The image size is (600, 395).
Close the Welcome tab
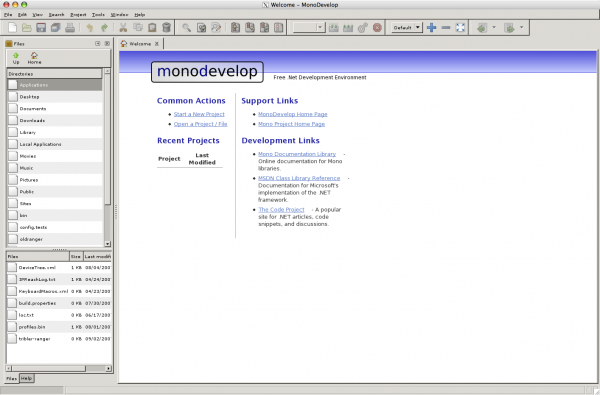(x=157, y=44)
